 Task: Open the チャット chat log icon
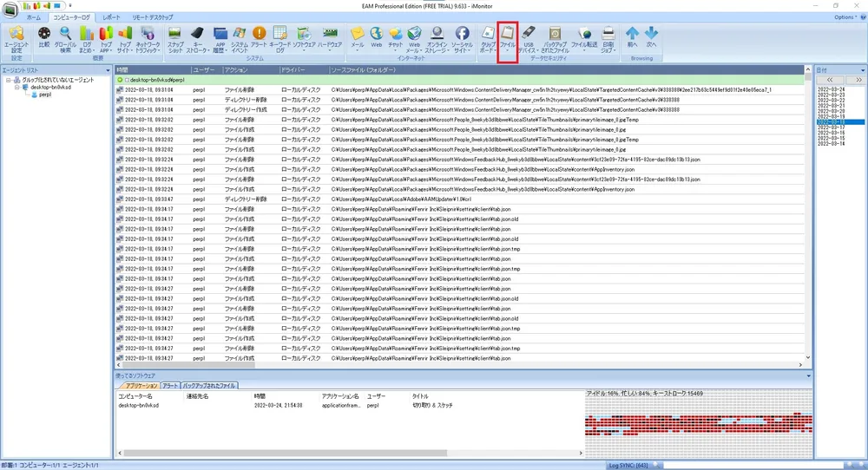click(395, 37)
